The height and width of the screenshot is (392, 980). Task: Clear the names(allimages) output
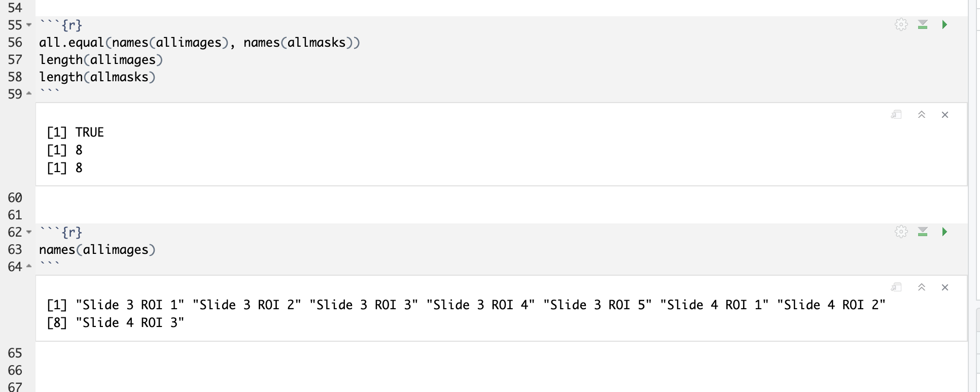(x=945, y=287)
